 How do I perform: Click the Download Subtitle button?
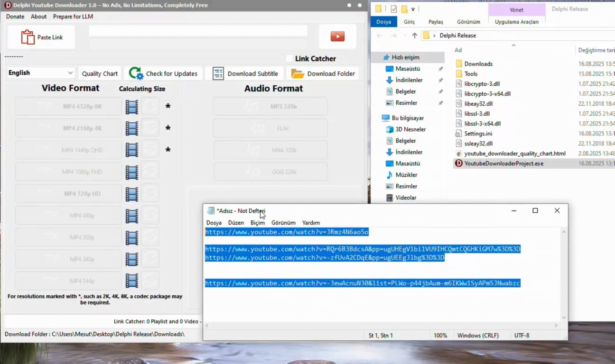click(245, 73)
